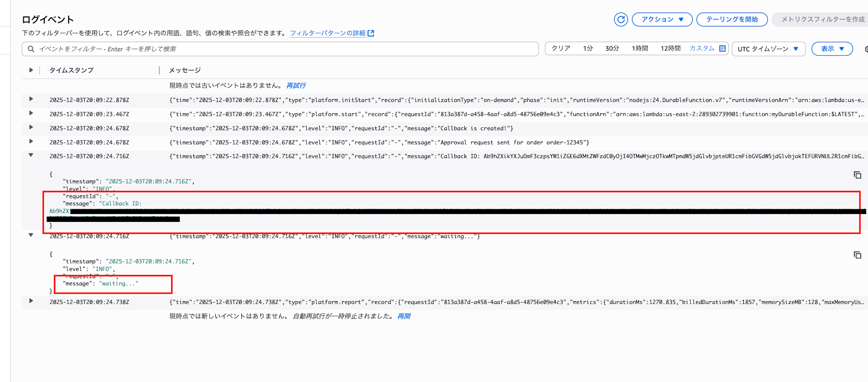Screen dimensions: 868x382
Task: Click the タイムスタンプ column header
Action: [71, 70]
